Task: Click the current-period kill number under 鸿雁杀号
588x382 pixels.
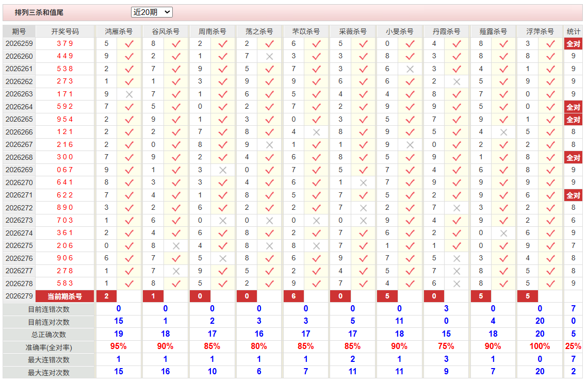Action: (x=106, y=296)
